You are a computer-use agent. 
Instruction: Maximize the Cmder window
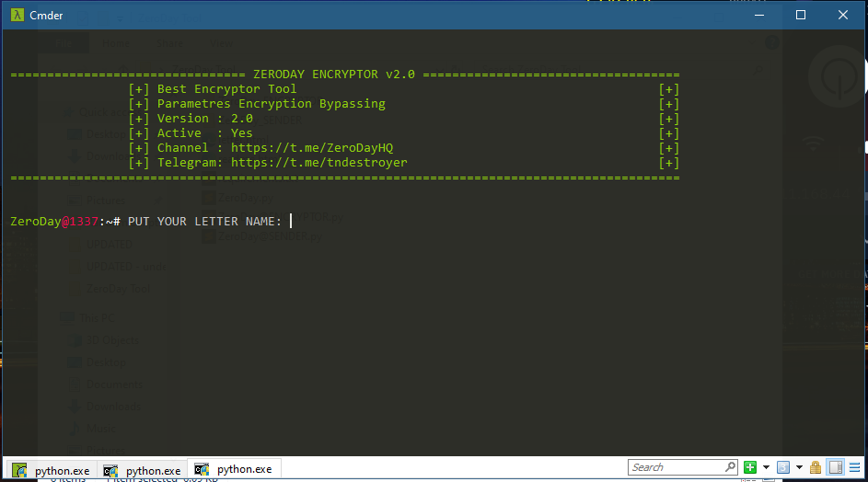801,15
